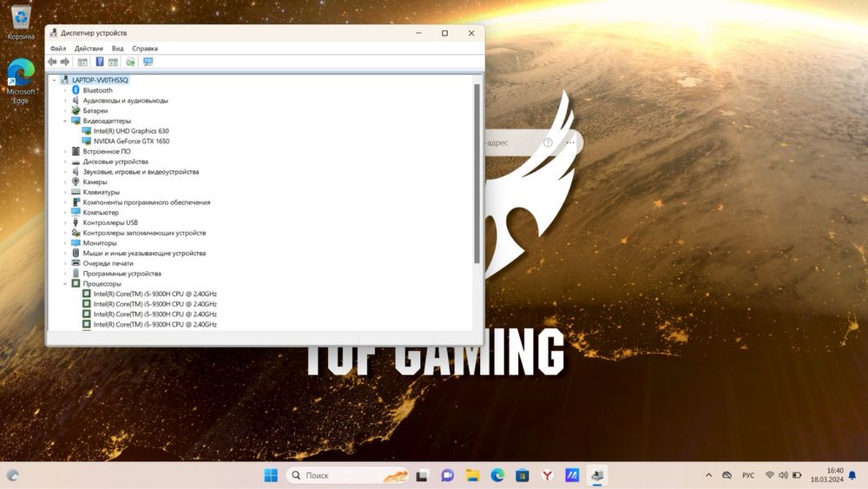868x489 pixels.
Task: Open the Microsoft Edge desktop shortcut
Action: click(21, 81)
